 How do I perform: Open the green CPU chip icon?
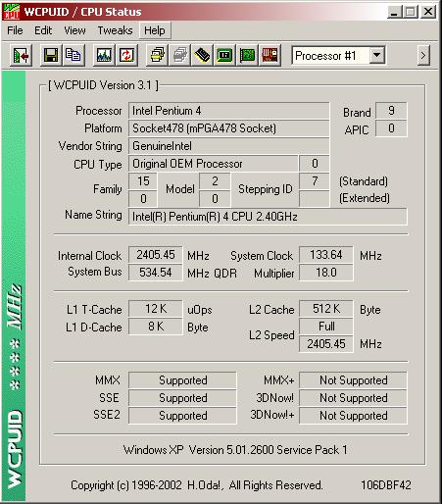tap(224, 55)
